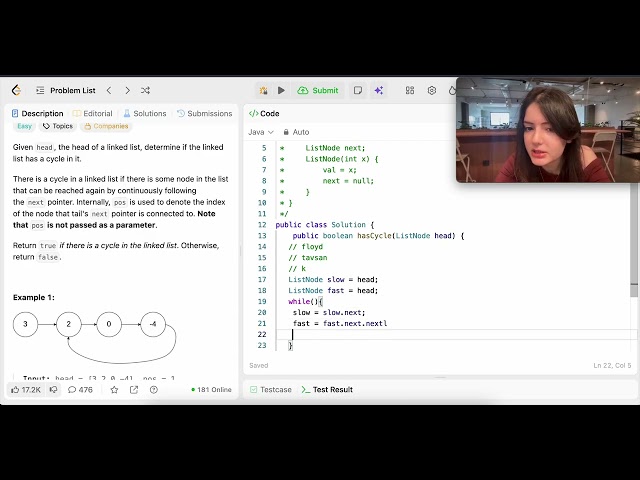Click the webcam video overlay
The image size is (640, 480).
pyautogui.click(x=548, y=130)
